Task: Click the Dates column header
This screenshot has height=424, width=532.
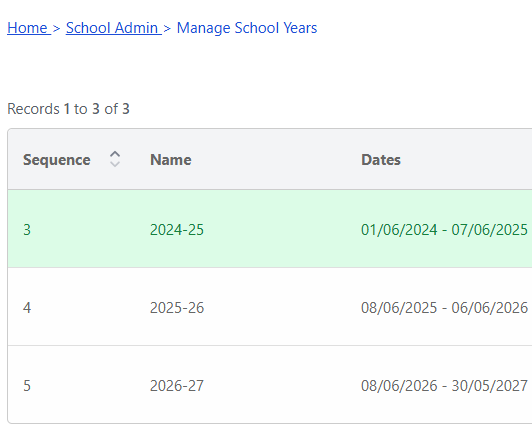Action: click(x=381, y=160)
